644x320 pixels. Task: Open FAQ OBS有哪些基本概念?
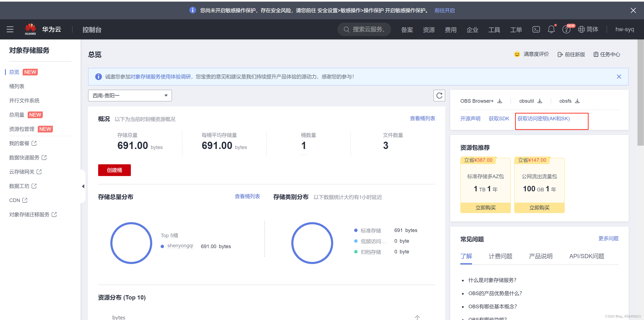point(492,307)
